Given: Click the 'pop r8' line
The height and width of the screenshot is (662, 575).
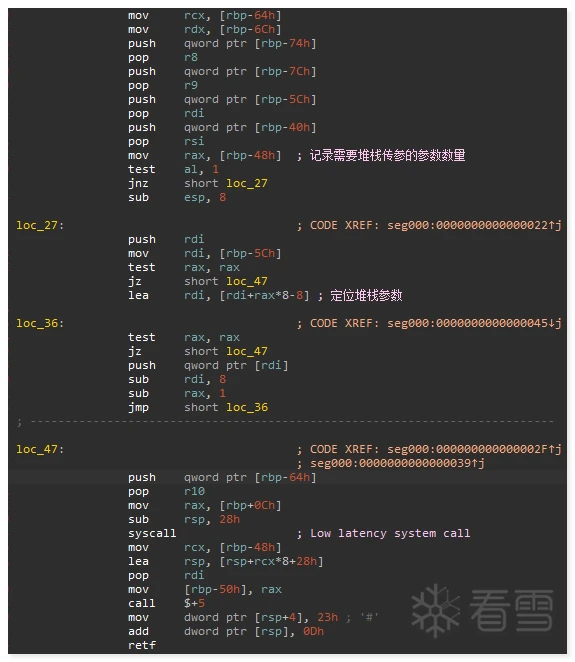Looking at the screenshot, I should pos(163,57).
